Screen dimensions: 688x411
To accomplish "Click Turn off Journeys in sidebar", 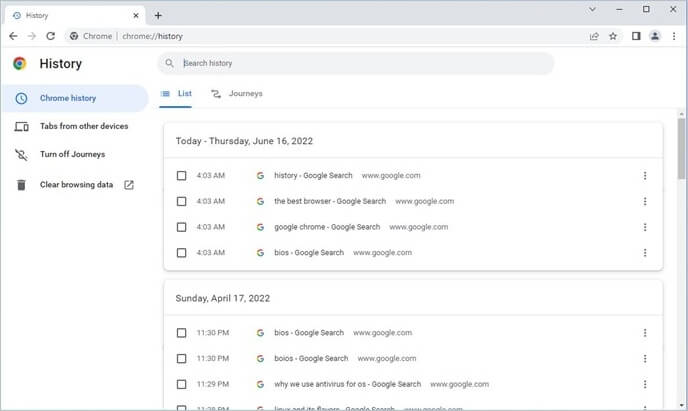I will pos(72,155).
